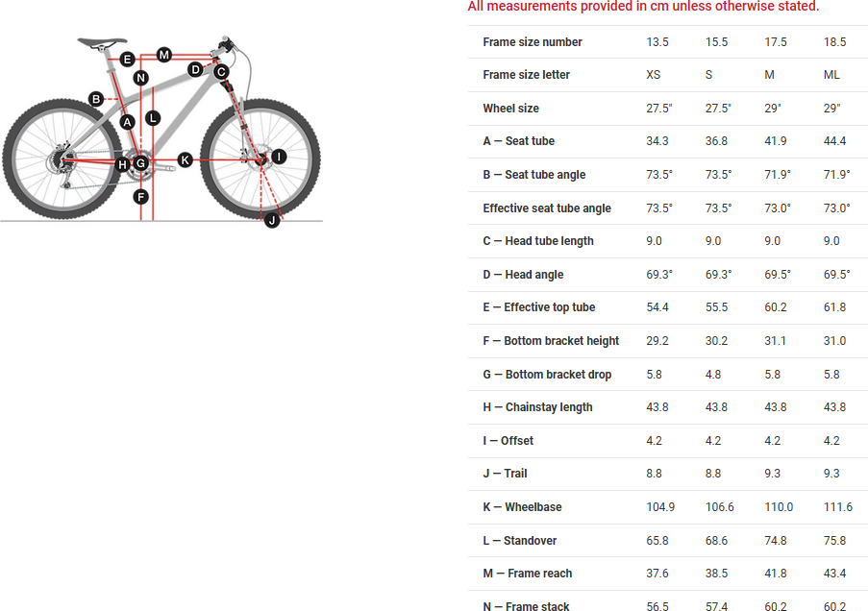The image size is (868, 611).
Task: Click the H chainstay marker on diagram
Action: click(122, 164)
